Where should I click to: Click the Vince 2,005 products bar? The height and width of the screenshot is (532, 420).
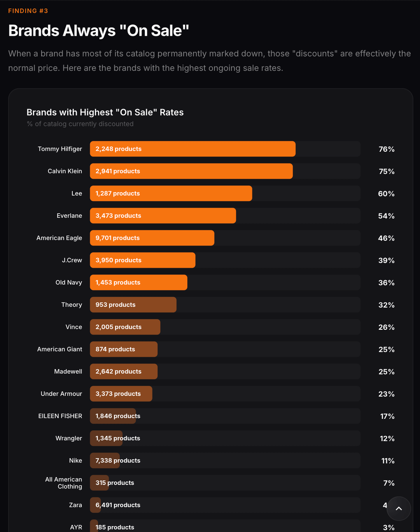125,327
